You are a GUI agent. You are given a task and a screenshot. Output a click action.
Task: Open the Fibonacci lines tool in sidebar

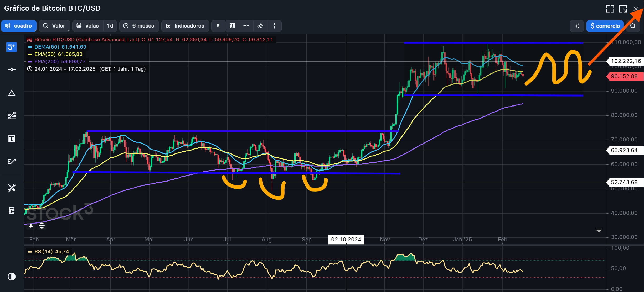[12, 115]
